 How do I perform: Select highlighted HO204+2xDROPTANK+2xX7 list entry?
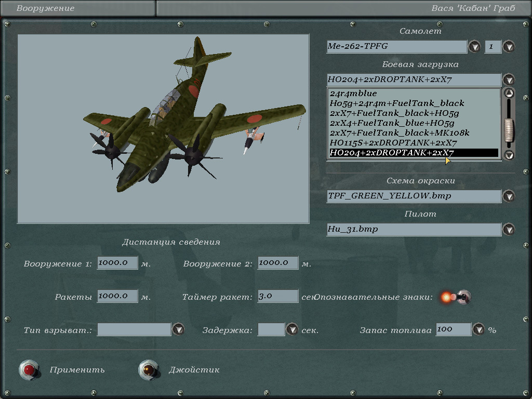coord(414,153)
